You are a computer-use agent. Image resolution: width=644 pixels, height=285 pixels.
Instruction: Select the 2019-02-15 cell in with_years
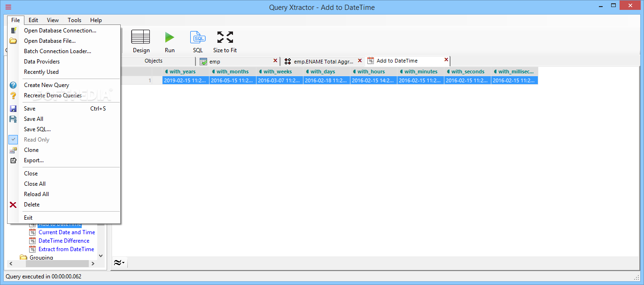(x=186, y=80)
